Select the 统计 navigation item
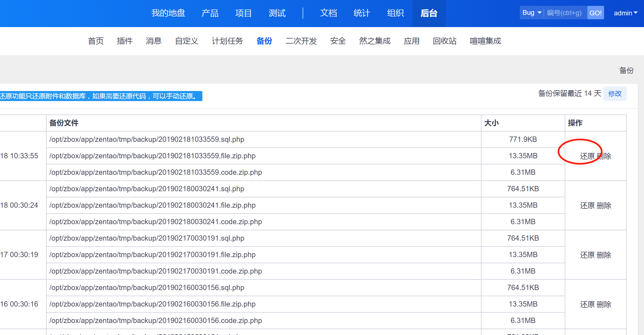 point(362,13)
